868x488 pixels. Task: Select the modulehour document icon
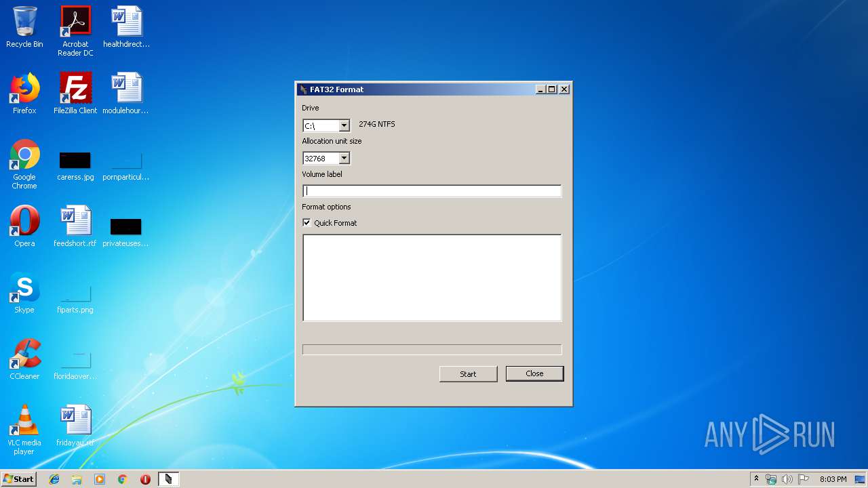click(126, 94)
